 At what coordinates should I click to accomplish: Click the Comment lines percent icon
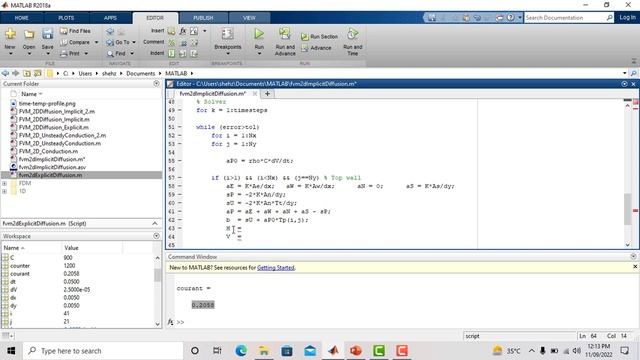tap(172, 42)
